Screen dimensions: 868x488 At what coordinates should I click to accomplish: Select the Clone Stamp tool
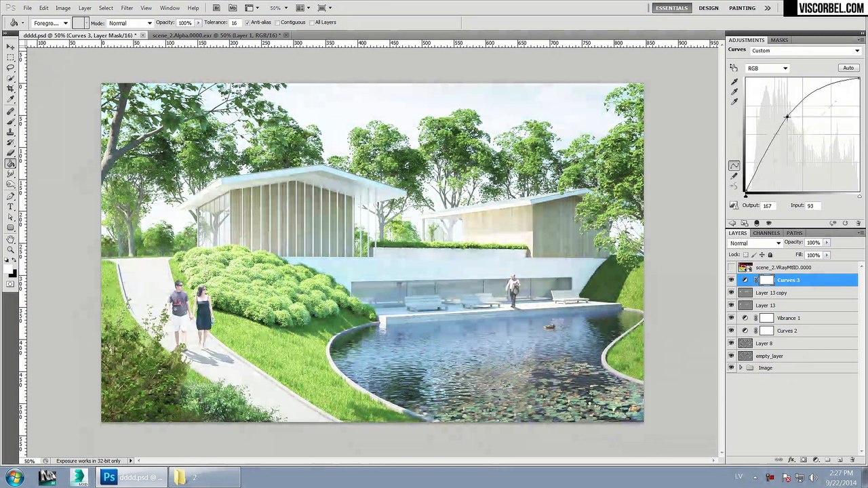click(x=11, y=132)
